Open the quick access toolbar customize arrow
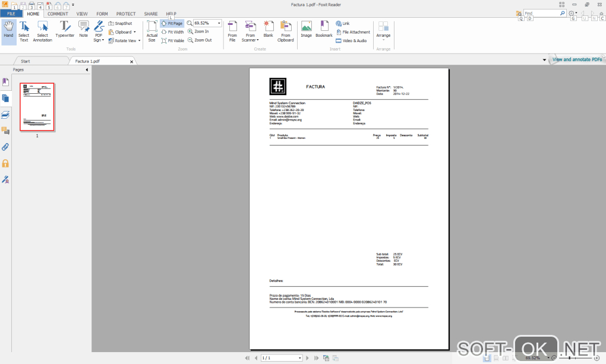The width and height of the screenshot is (606, 364). (x=73, y=5)
